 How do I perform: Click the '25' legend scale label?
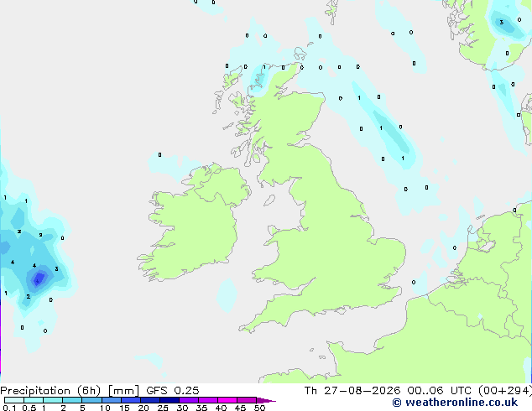[163, 408]
